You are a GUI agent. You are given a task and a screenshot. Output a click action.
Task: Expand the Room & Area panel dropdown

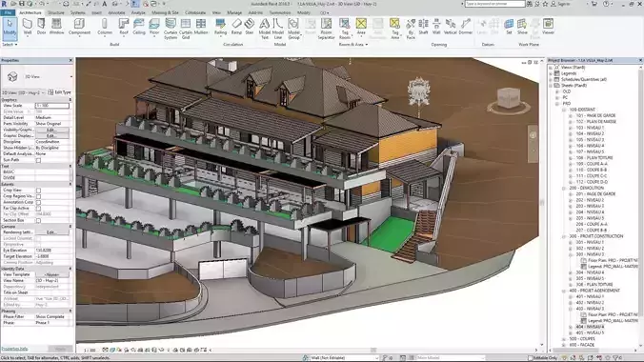[x=352, y=45]
